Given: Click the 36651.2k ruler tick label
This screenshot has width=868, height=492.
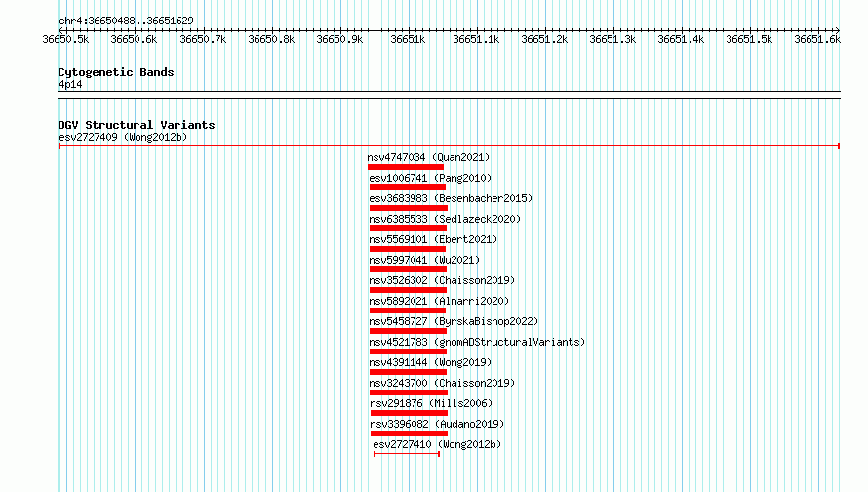Looking at the screenshot, I should [x=544, y=39].
